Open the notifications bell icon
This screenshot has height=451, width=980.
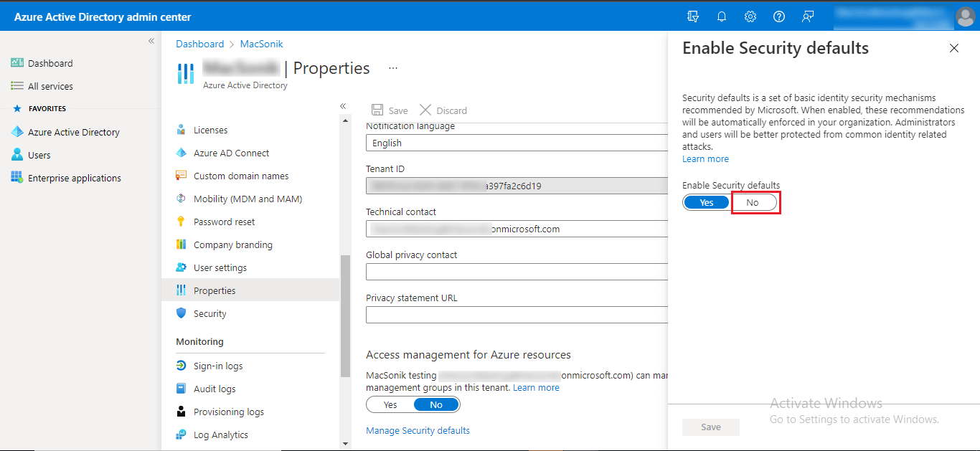(x=722, y=16)
